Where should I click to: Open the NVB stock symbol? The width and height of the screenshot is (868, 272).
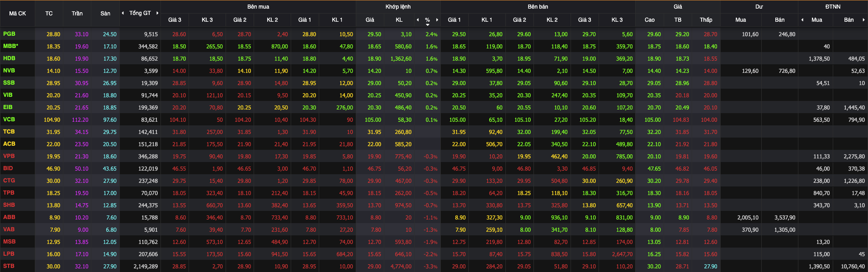click(9, 71)
